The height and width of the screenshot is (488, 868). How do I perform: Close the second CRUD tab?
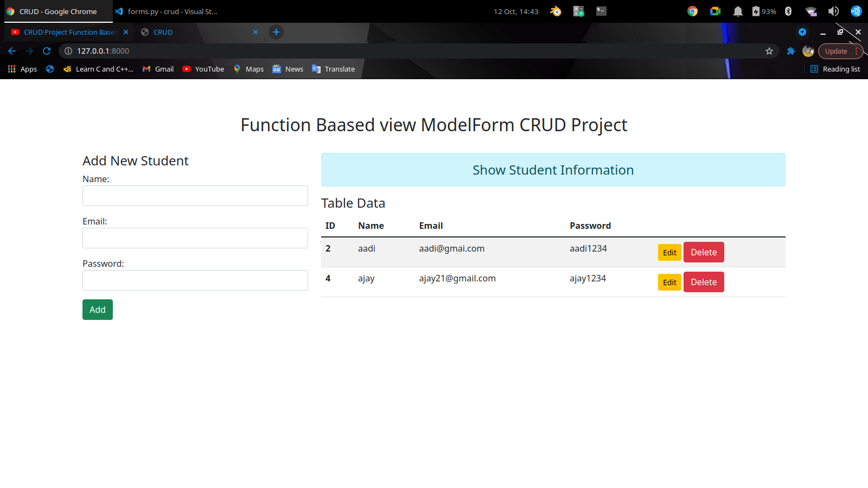tap(256, 32)
